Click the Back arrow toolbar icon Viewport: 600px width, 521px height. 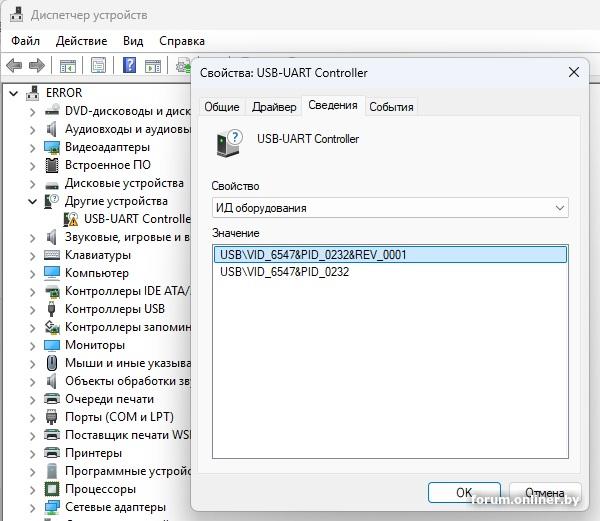tap(15, 66)
